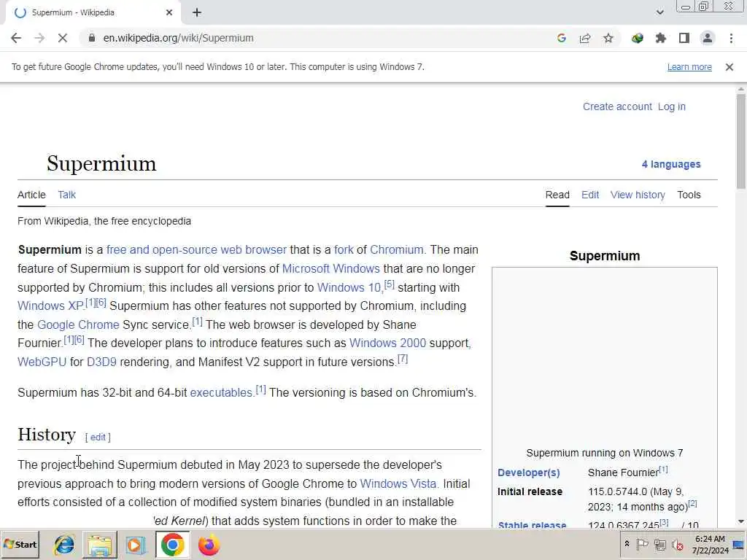Open the Action Center flag icon
The height and width of the screenshot is (560, 747).
[x=642, y=544]
